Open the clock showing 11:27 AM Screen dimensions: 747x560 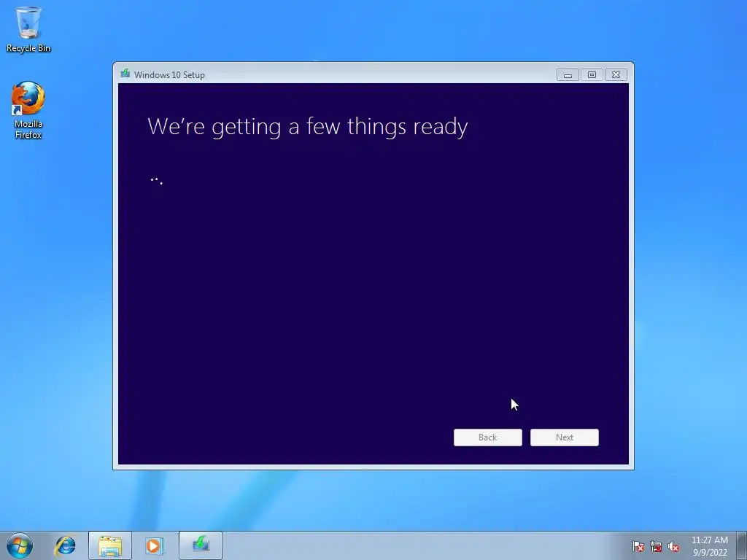(709, 545)
